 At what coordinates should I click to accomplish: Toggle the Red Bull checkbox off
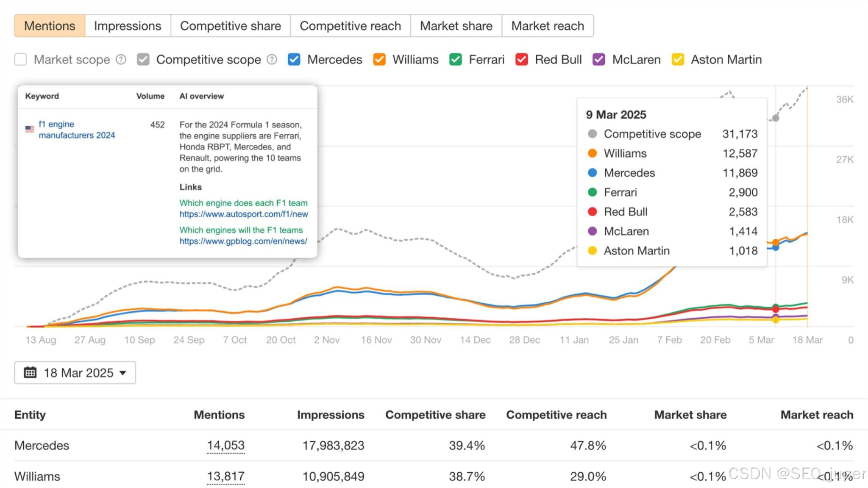[x=521, y=60]
